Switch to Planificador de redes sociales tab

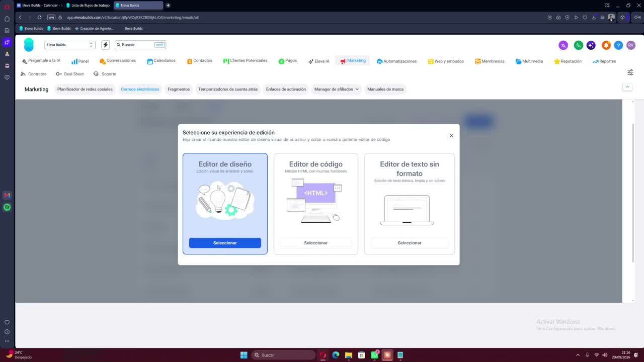[85, 89]
